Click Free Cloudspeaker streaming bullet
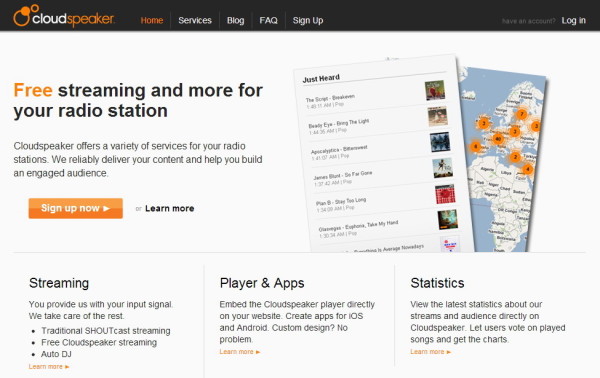600x378 pixels. pos(99,342)
